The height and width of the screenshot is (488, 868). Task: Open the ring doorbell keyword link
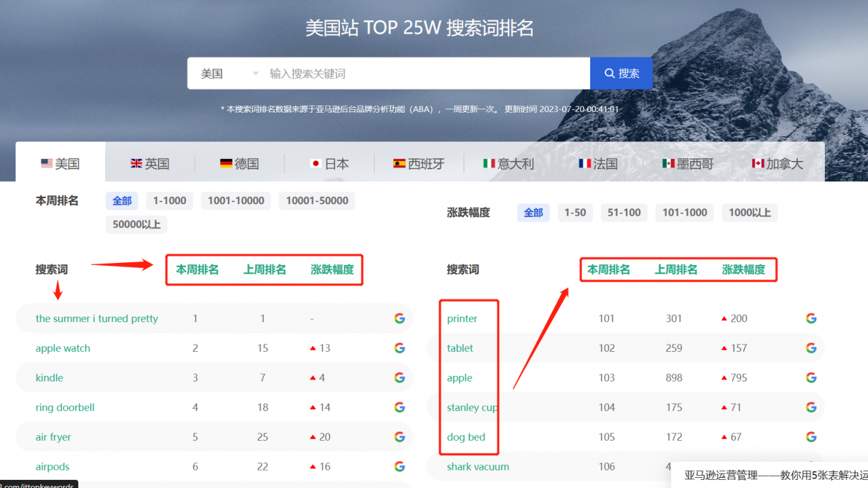click(65, 407)
